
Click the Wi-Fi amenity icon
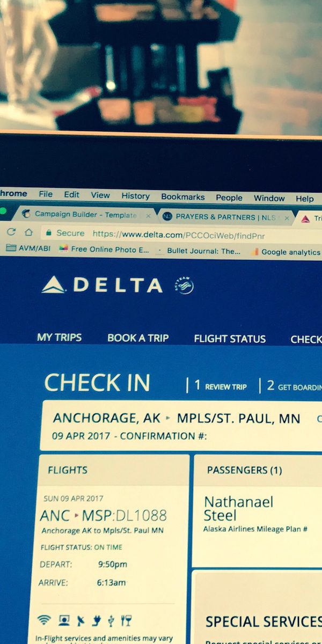(x=45, y=620)
